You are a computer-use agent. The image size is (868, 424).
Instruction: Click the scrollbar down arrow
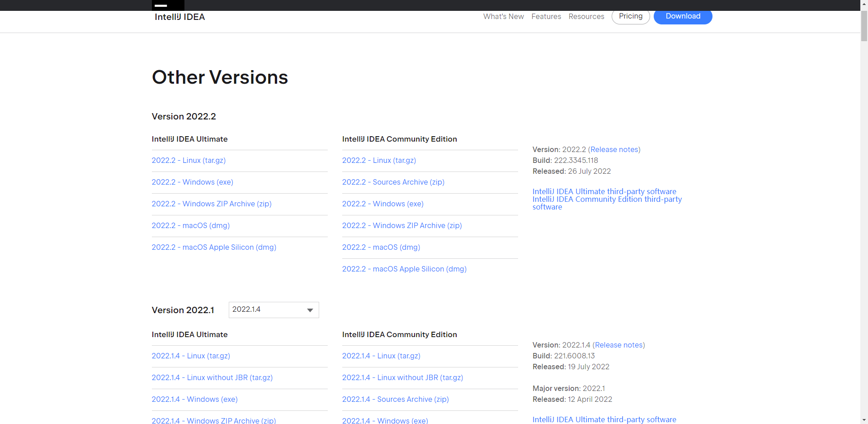[x=864, y=420]
